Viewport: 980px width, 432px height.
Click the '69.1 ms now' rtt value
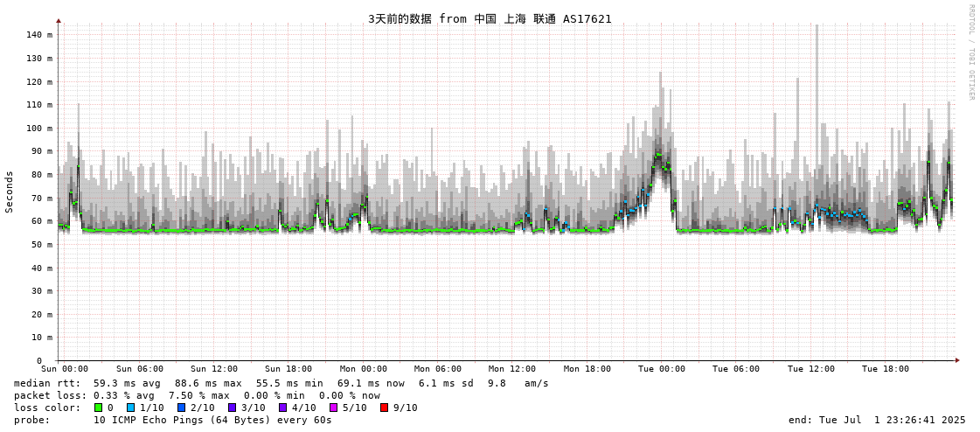point(371,383)
